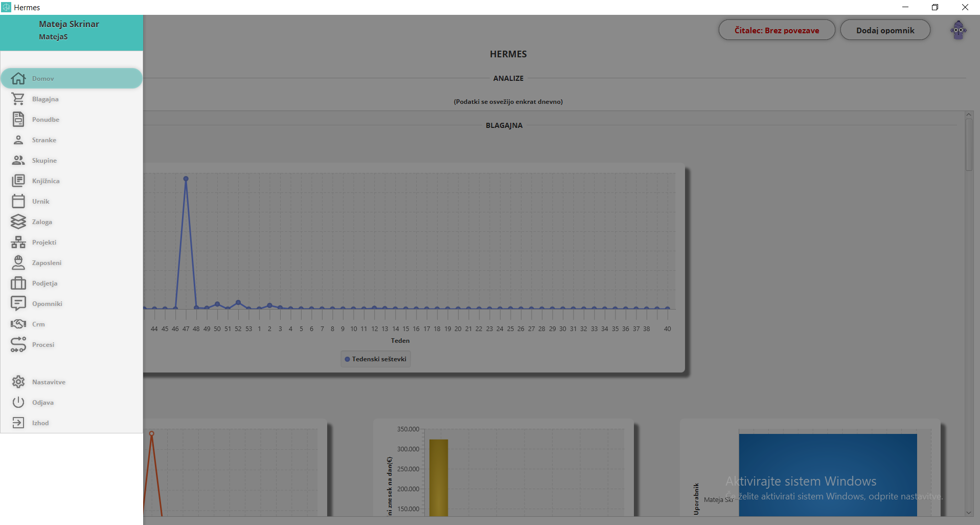
Task: Click the Hermes app icon in title bar
Action: tap(6, 7)
